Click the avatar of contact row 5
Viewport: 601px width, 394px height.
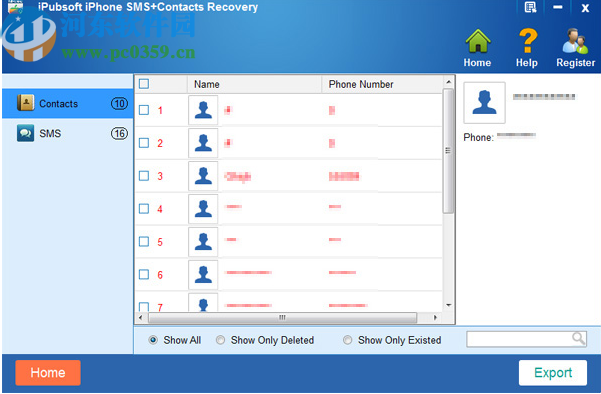tap(203, 242)
